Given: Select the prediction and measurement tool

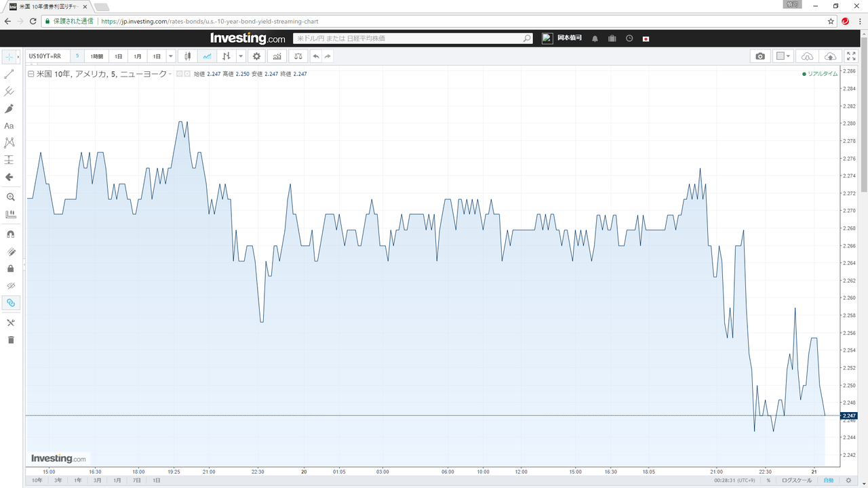Looking at the screenshot, I should 9,160.
